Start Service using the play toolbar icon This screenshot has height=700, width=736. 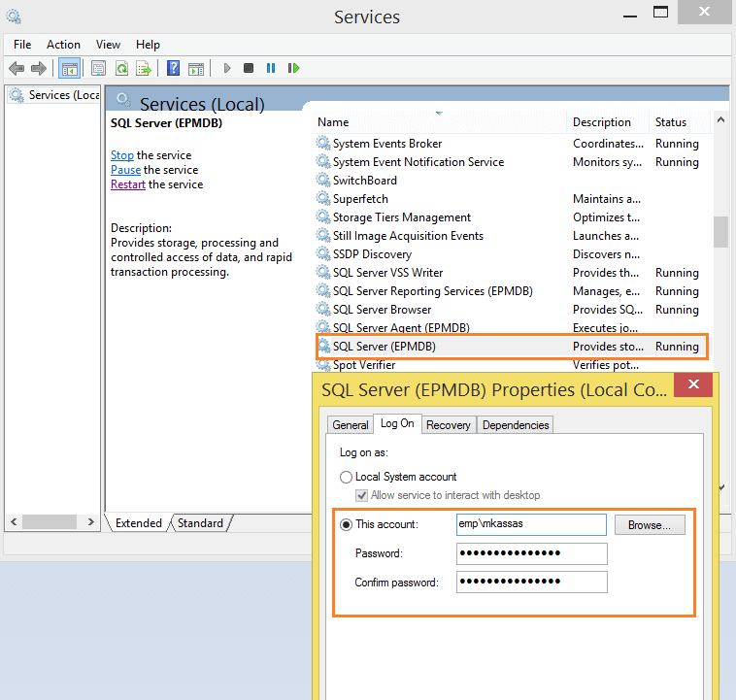click(x=227, y=69)
